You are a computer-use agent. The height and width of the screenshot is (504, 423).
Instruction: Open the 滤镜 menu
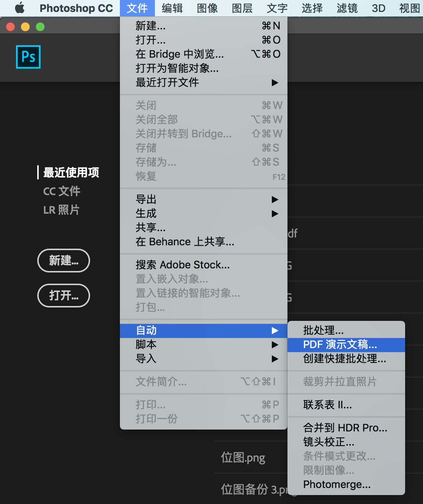click(347, 8)
